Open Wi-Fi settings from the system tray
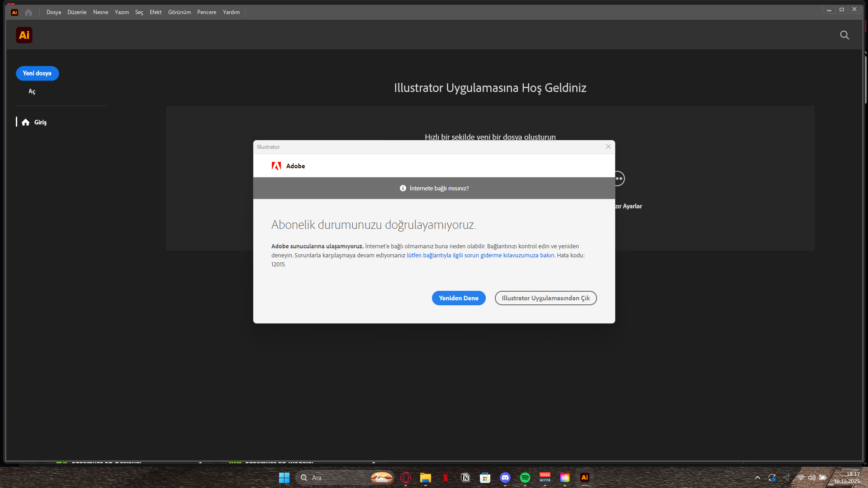Image resolution: width=868 pixels, height=488 pixels. pyautogui.click(x=801, y=478)
